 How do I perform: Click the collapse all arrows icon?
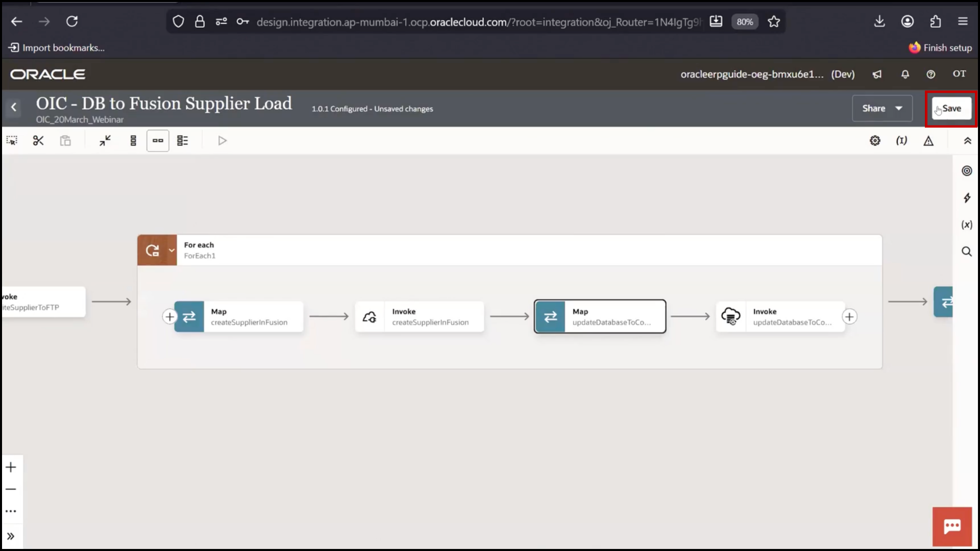(x=105, y=140)
